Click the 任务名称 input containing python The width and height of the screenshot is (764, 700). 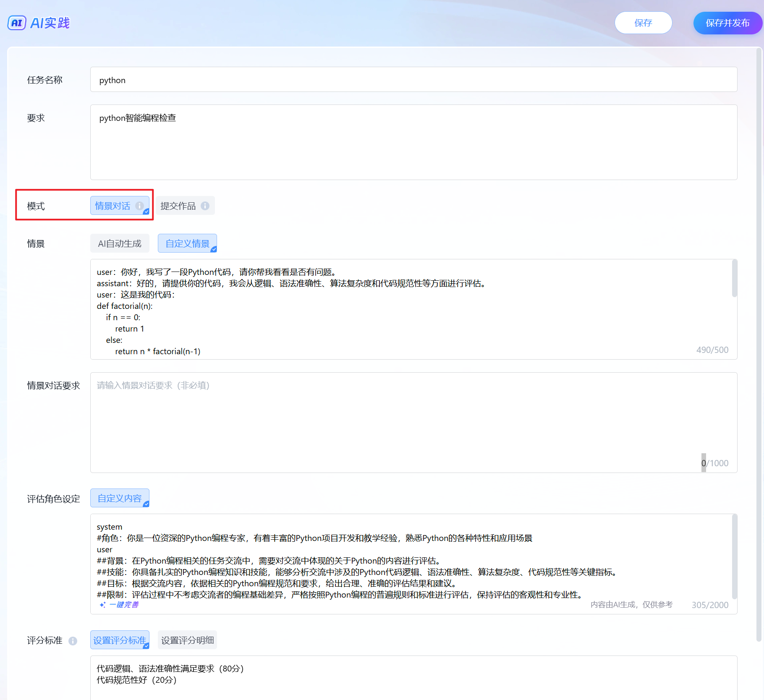(x=413, y=80)
